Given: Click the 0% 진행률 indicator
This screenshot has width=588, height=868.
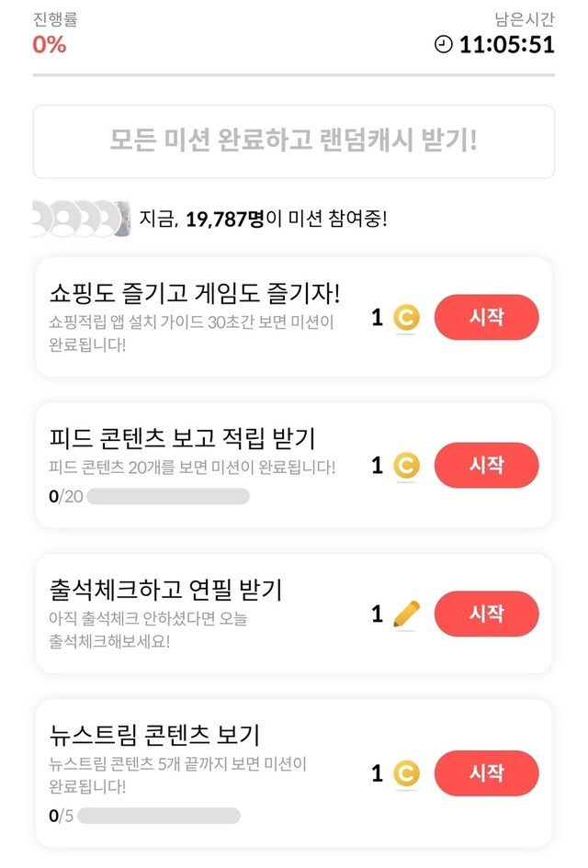Looking at the screenshot, I should click(x=50, y=43).
